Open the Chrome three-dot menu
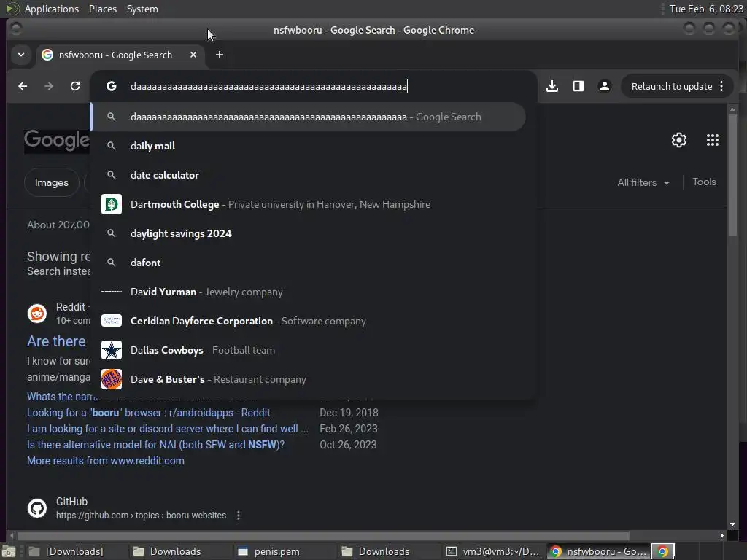 click(x=721, y=86)
